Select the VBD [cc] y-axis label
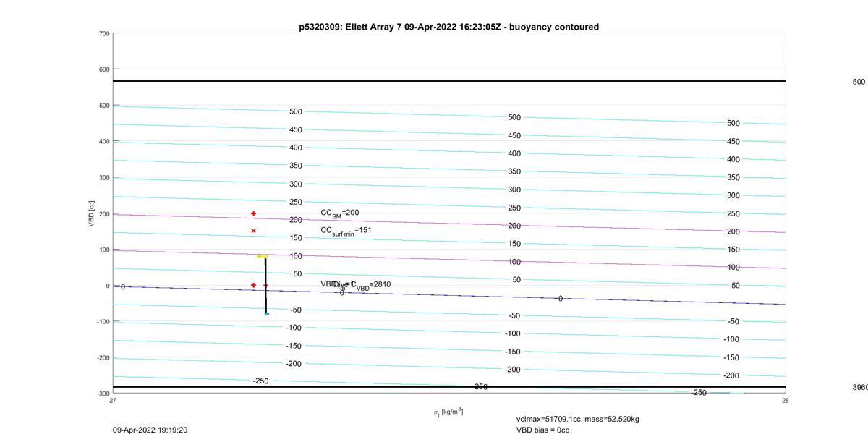The width and height of the screenshot is (868, 442). coord(92,213)
